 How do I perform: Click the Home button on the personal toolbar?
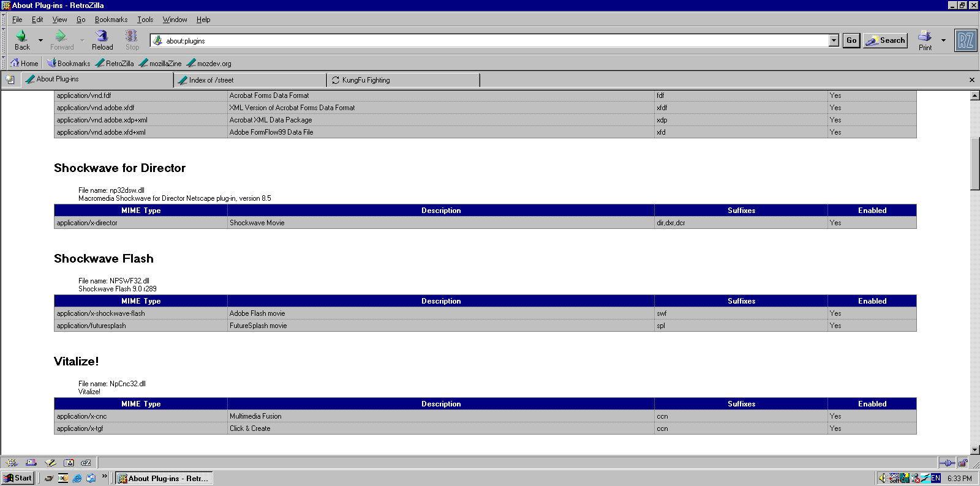coord(24,63)
